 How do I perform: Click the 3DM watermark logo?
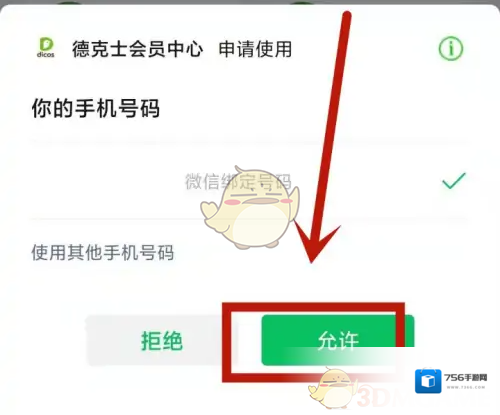click(383, 397)
